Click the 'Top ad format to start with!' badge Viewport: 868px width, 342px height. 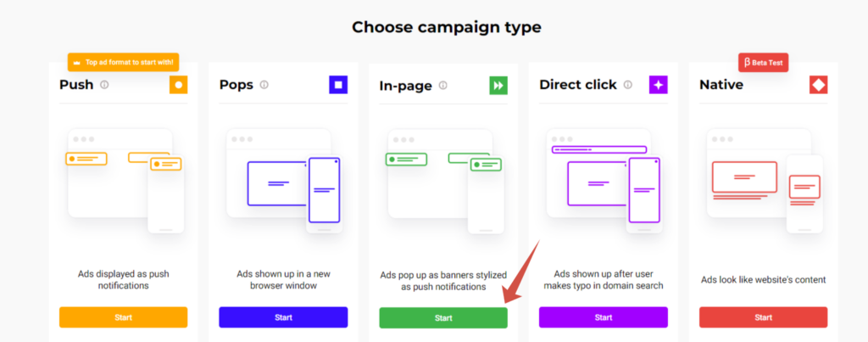[124, 63]
